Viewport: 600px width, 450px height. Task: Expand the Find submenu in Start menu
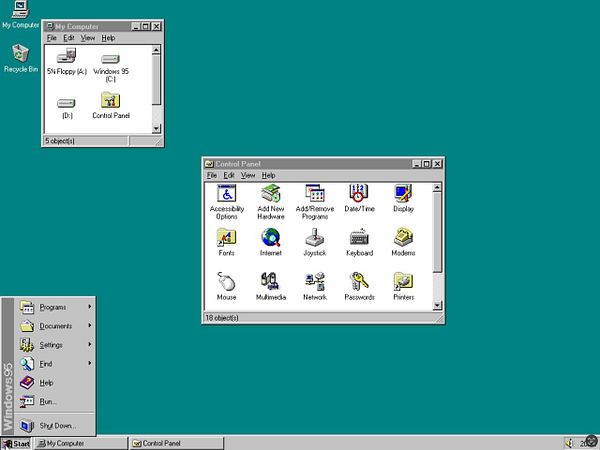tap(55, 364)
